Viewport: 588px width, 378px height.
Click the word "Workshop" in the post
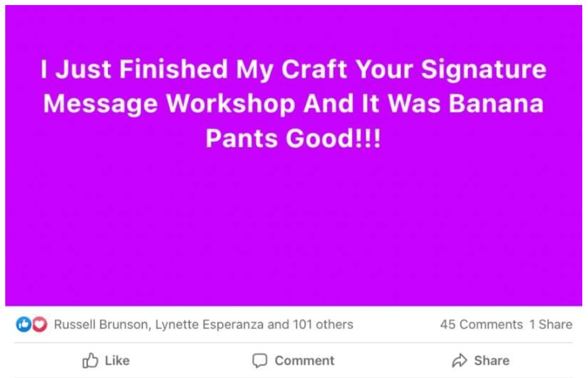[x=231, y=104]
